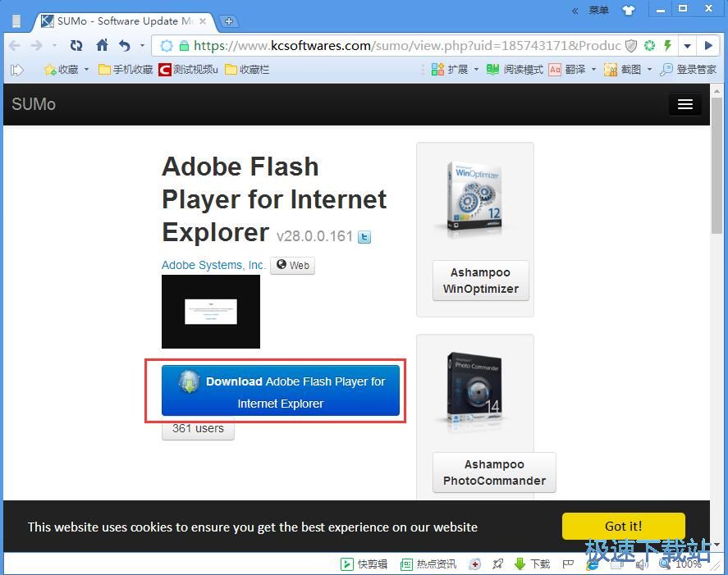Expand the 翻译 dropdown arrow
The image size is (728, 575).
coord(593,70)
